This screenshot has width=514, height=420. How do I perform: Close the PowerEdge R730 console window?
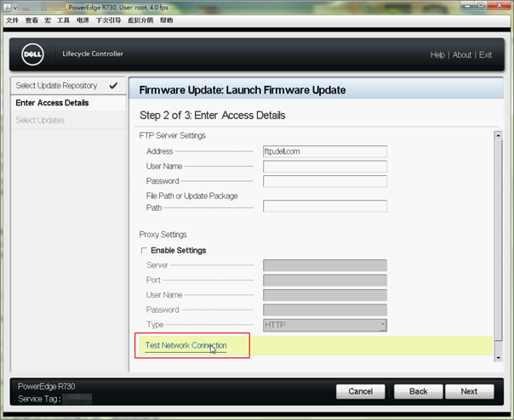(499, 6)
